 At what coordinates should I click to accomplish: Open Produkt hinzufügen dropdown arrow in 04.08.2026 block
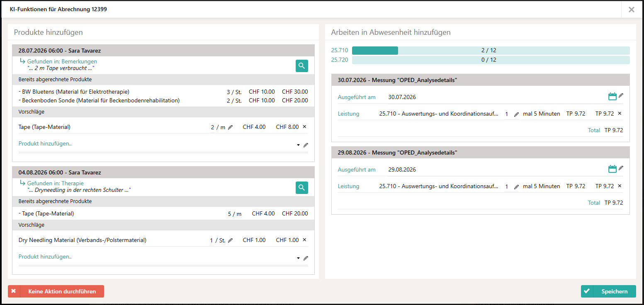tap(298, 258)
